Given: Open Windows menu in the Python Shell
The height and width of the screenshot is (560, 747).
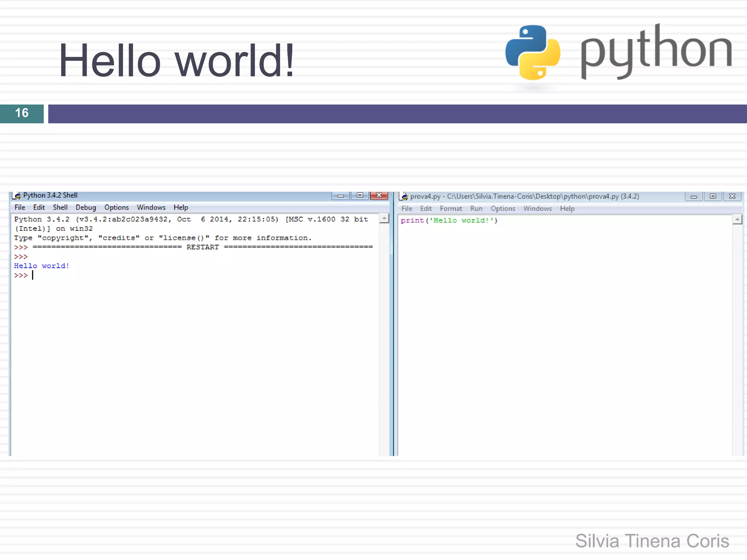Looking at the screenshot, I should (151, 207).
